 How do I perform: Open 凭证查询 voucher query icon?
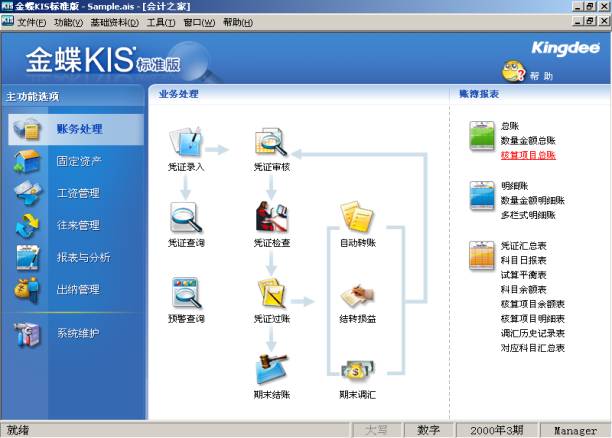pos(186,218)
